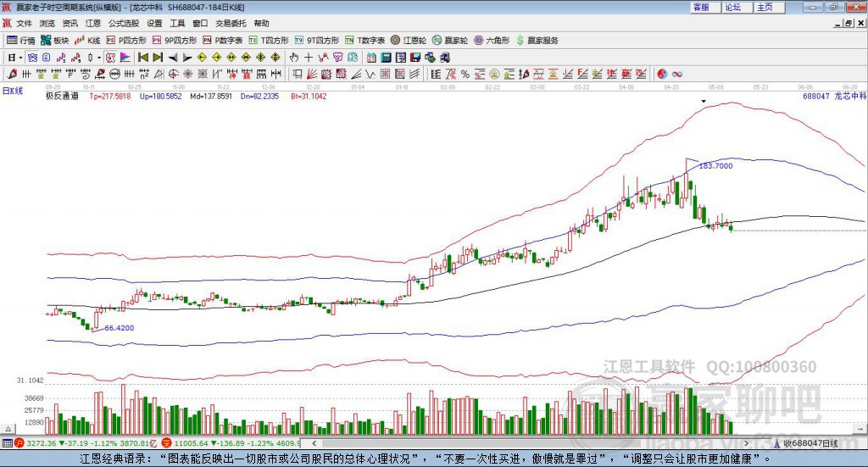
Task: Open the calculator icon in toolbar
Action: click(386, 58)
